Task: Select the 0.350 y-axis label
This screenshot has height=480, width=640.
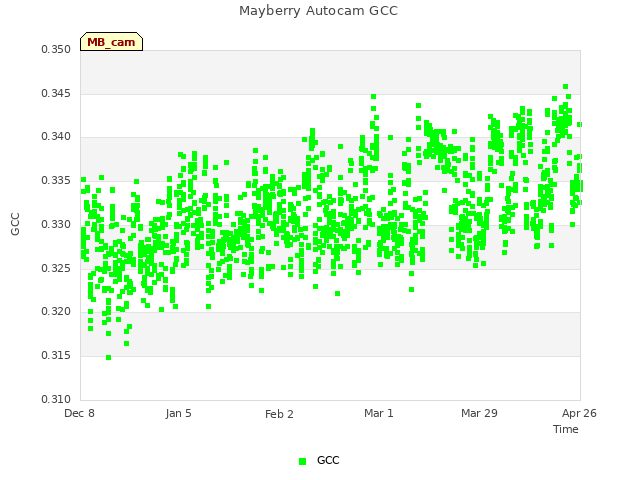Action: pos(56,49)
